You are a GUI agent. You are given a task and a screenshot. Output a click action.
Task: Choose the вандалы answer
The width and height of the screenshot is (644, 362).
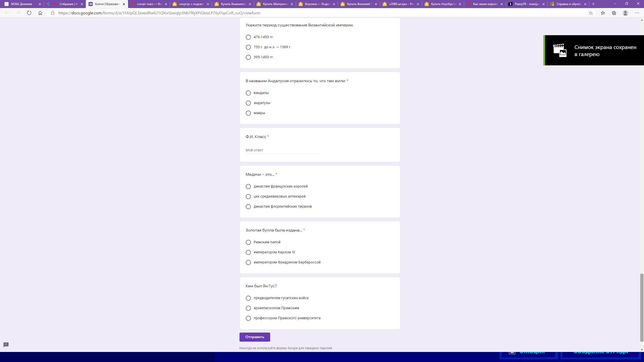click(x=248, y=93)
